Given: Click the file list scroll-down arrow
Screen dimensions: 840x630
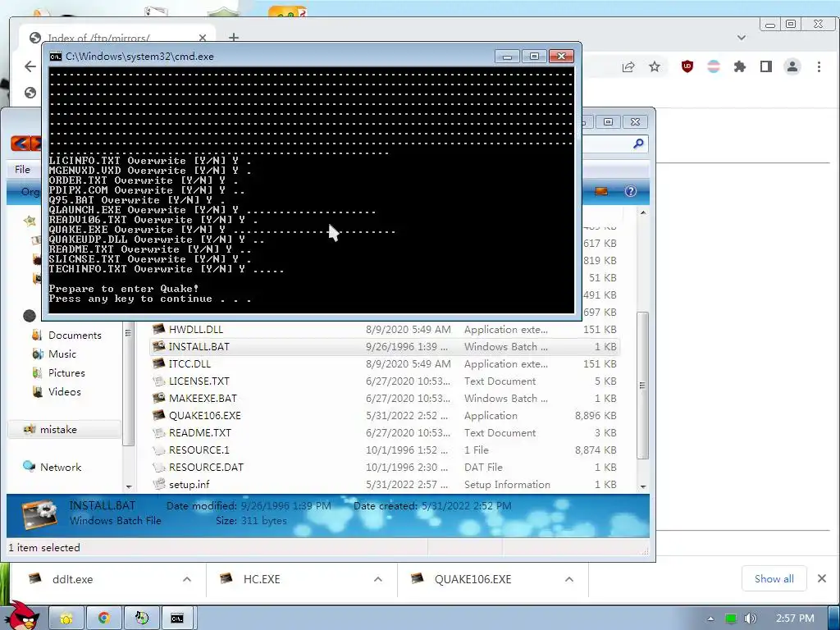Looking at the screenshot, I should [x=643, y=487].
